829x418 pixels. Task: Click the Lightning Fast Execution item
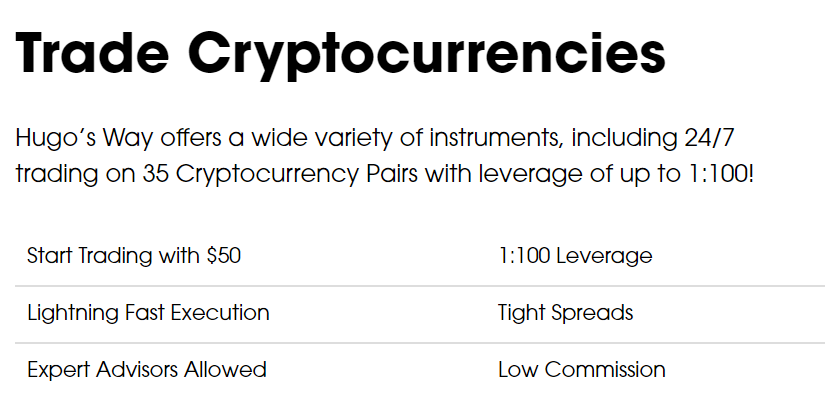(x=148, y=313)
